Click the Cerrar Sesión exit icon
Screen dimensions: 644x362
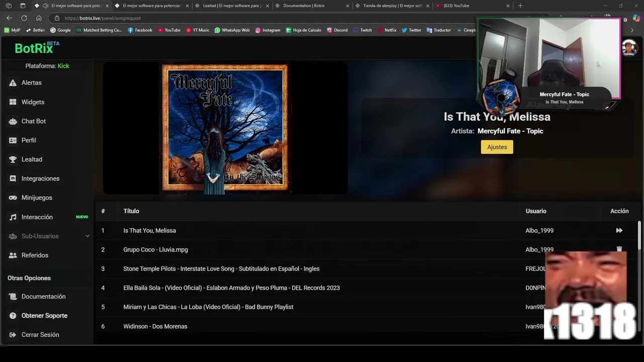(x=13, y=335)
